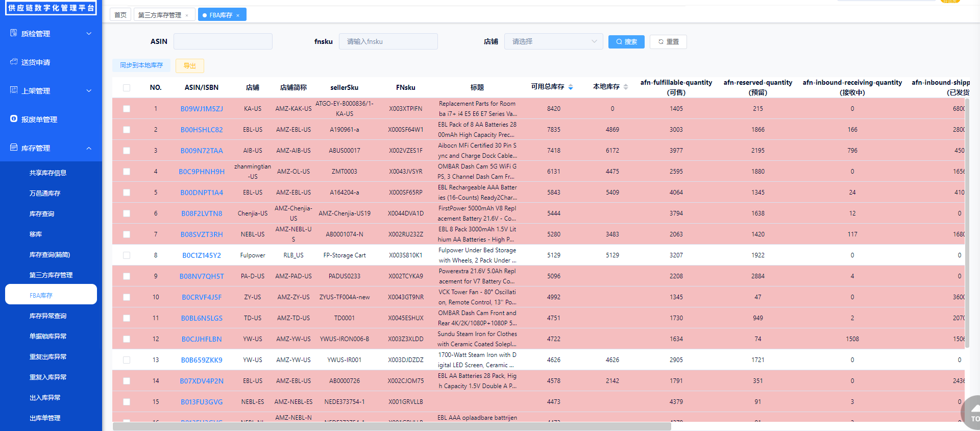This screenshot has width=980, height=431.
Task: Sort by 本地库存 column sort arrows
Action: click(x=626, y=87)
